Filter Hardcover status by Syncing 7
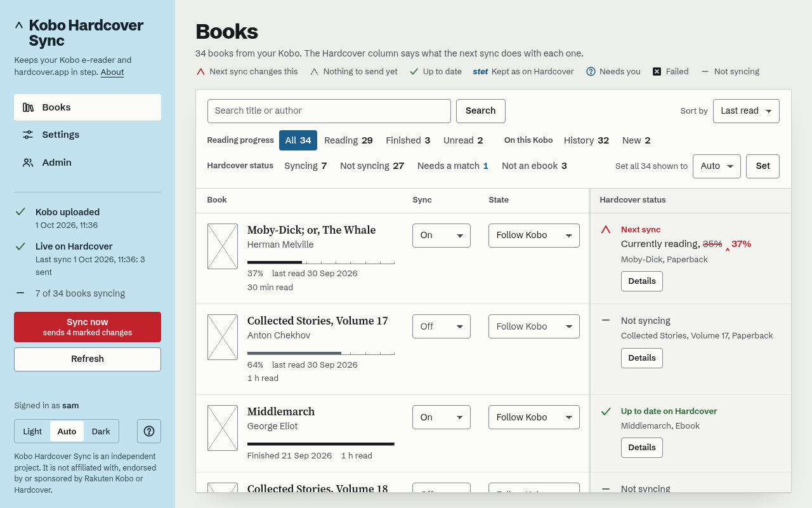This screenshot has width=812, height=508. click(306, 166)
